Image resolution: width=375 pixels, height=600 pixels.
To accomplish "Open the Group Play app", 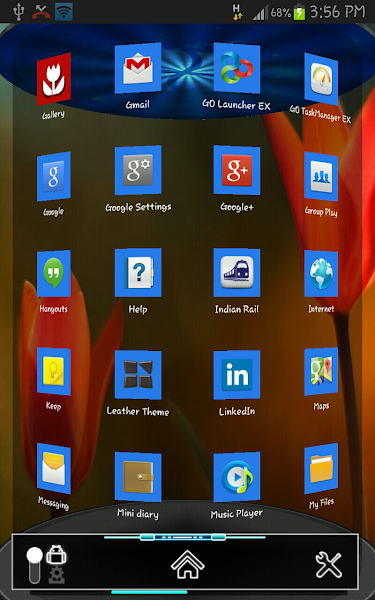I will [321, 176].
